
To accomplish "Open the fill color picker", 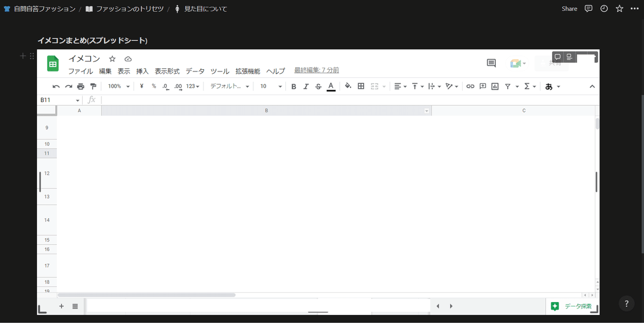I will click(348, 86).
